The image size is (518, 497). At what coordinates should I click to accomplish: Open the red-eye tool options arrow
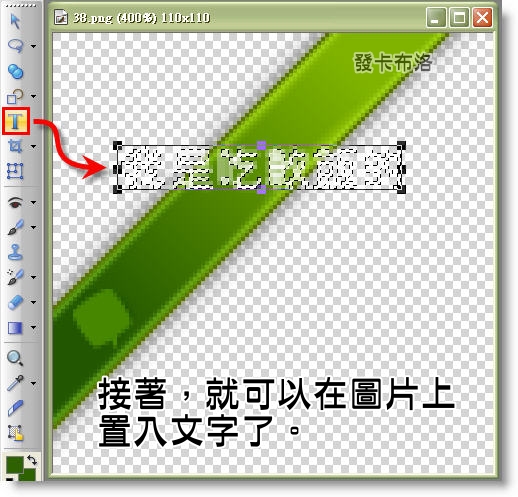click(33, 202)
